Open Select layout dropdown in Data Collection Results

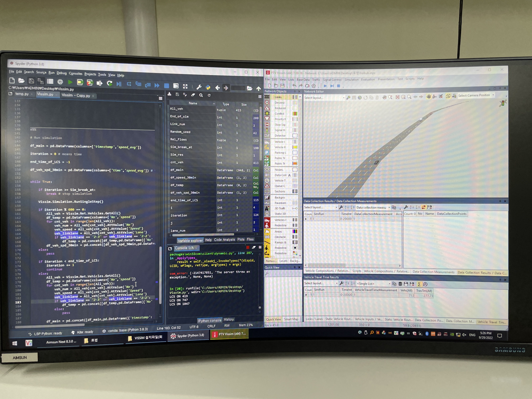point(321,207)
